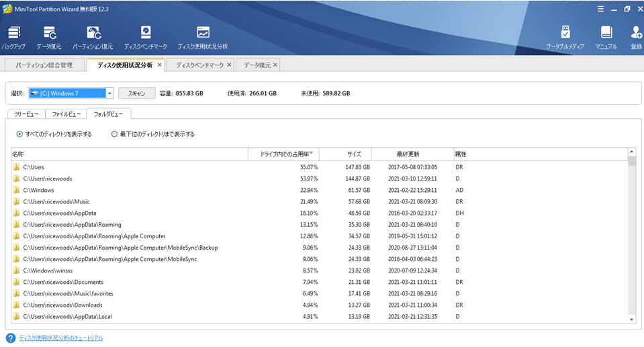Screen dimensions: 644x347
Task: Select the folder icon for C:\Users
Action: (16, 167)
